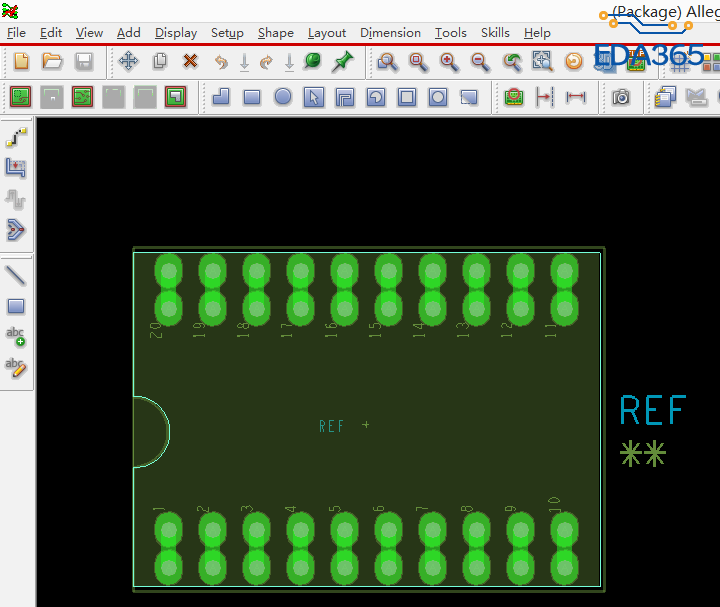Select the Add Connect routing tool
Viewport: 720px width, 607px height.
tap(16, 137)
